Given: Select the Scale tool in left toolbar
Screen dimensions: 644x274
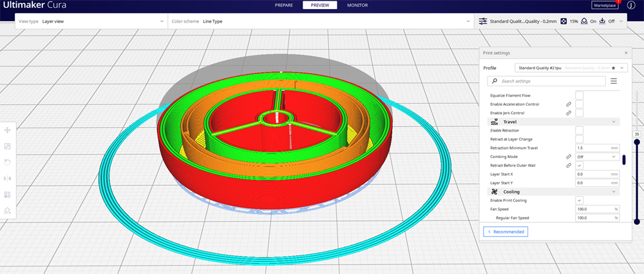Looking at the screenshot, I should click(x=7, y=146).
